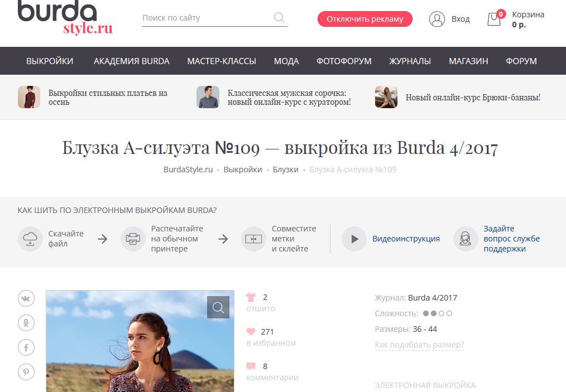Pin the blouse on Pinterest
566x392 pixels.
[26, 372]
